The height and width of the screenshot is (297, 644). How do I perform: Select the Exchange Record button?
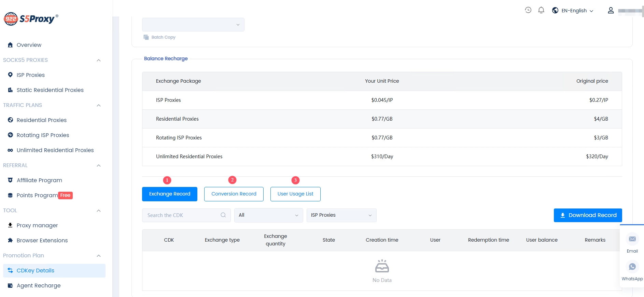tap(169, 194)
